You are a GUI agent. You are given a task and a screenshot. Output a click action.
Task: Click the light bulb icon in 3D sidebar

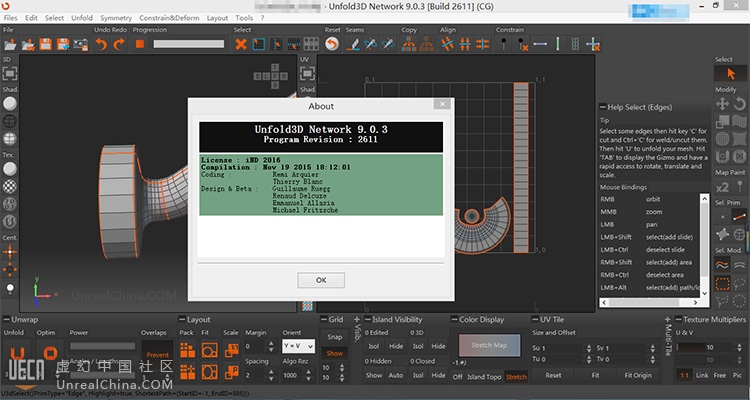[x=10, y=289]
